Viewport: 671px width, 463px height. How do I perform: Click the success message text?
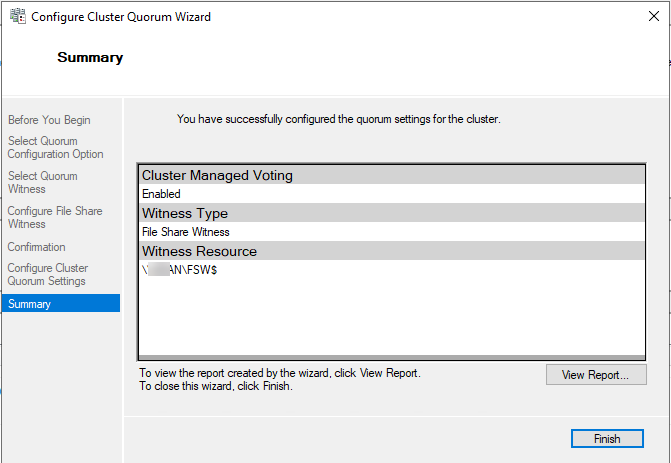pyautogui.click(x=338, y=119)
